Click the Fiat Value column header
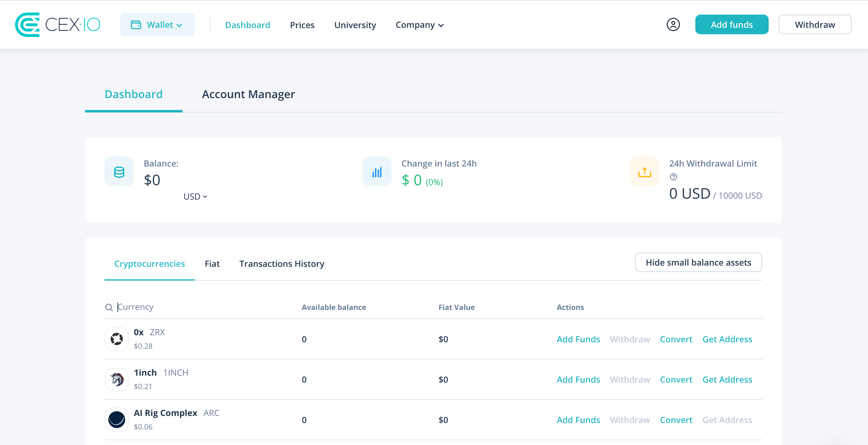The height and width of the screenshot is (445, 868). pos(456,307)
